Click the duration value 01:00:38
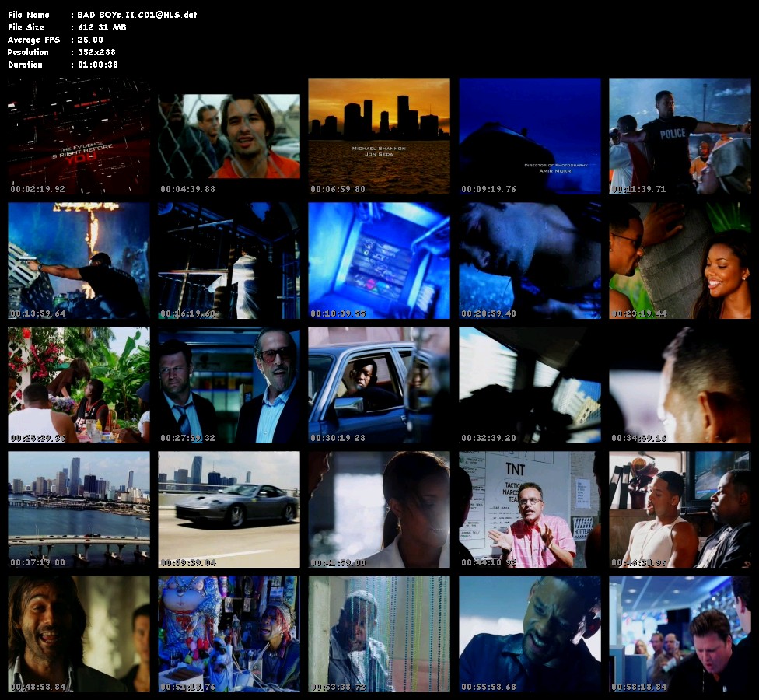 click(x=98, y=65)
